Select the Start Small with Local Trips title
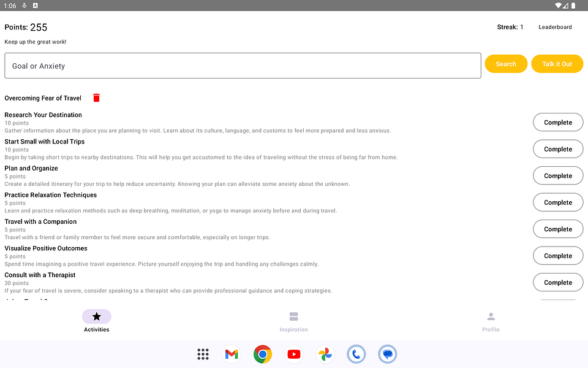 45,142
